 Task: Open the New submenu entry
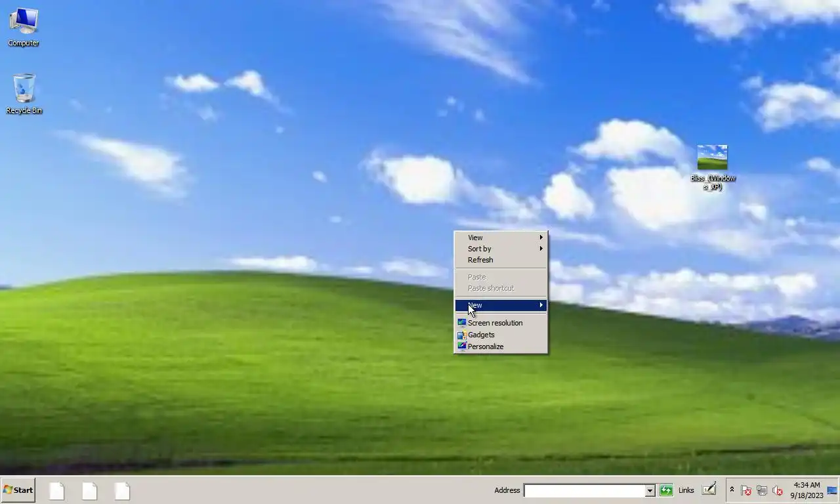[x=501, y=305]
